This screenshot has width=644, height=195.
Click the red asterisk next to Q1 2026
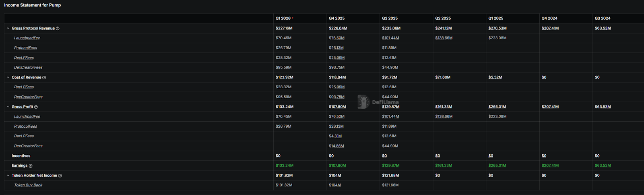293,18
